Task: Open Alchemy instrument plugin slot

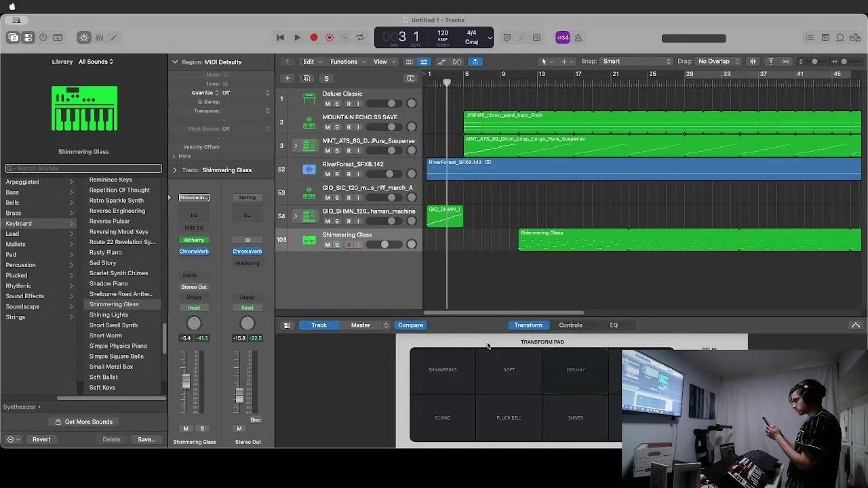Action: pos(194,240)
